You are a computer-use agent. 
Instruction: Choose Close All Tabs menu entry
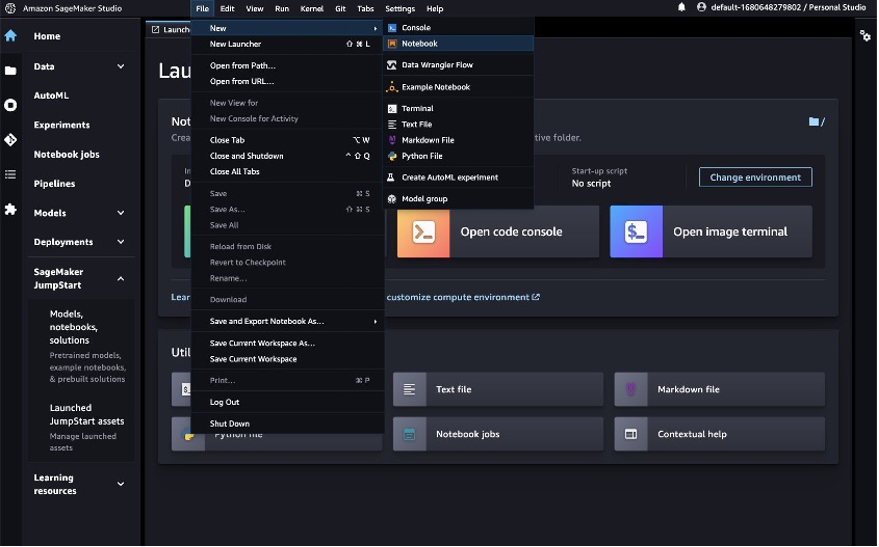[x=288, y=171]
